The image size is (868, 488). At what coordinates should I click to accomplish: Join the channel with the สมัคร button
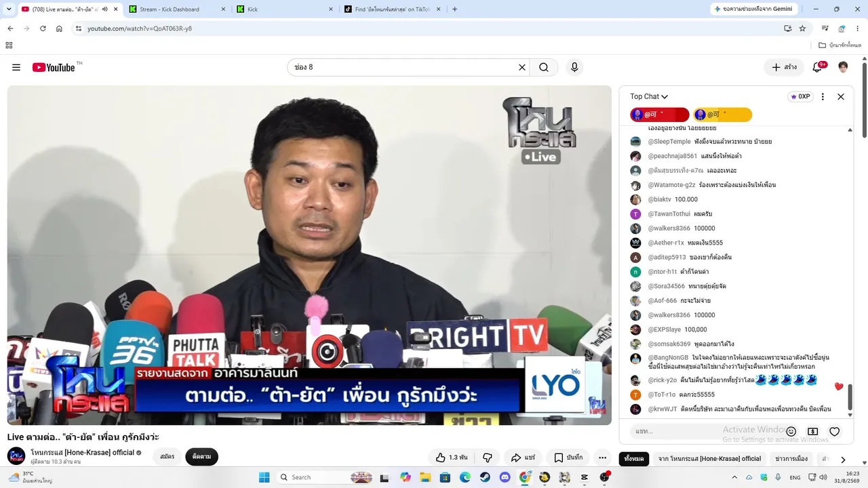tap(167, 457)
